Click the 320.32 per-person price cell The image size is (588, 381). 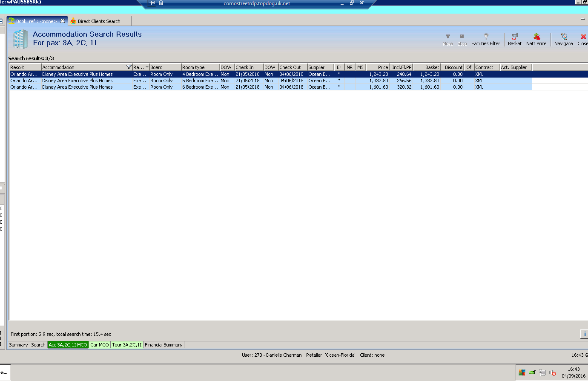point(401,87)
